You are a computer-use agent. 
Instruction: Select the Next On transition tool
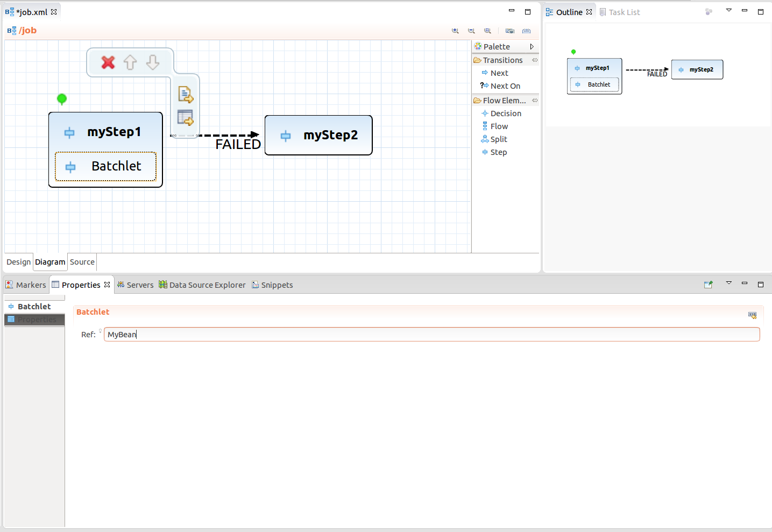505,86
